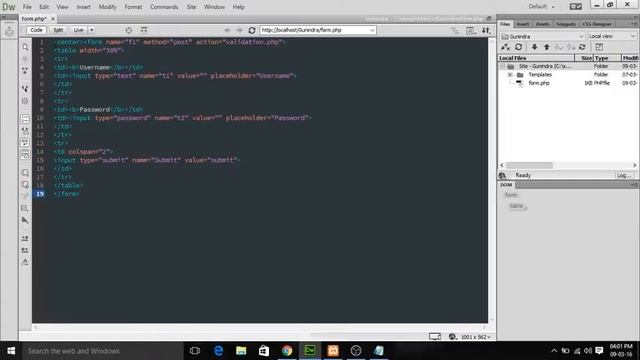Select the table node in DOM panel
This screenshot has height=360, width=640.
[516, 206]
